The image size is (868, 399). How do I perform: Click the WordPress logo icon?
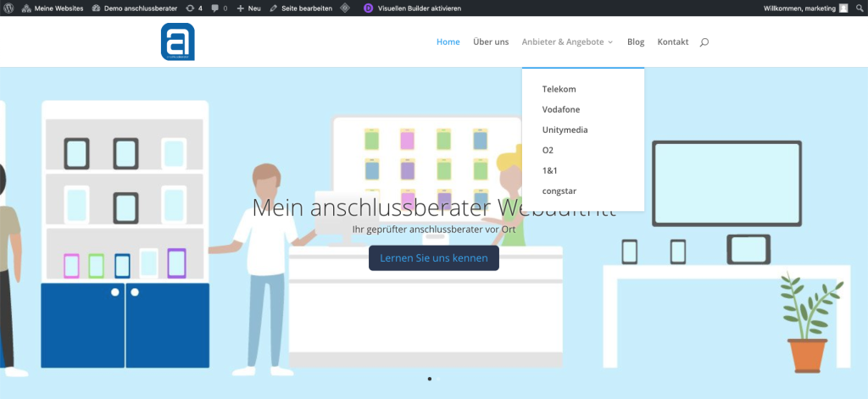pyautogui.click(x=8, y=8)
